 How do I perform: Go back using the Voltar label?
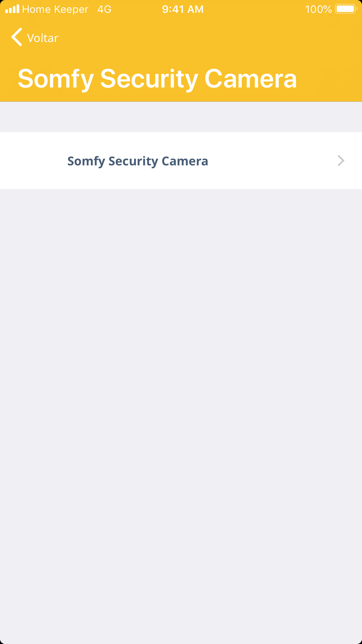pyautogui.click(x=43, y=38)
